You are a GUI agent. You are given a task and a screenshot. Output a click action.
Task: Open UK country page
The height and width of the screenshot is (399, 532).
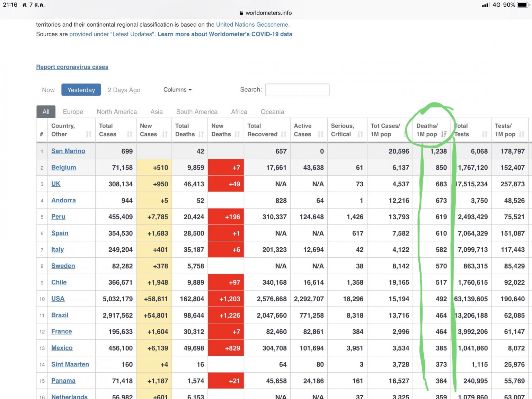click(x=56, y=184)
